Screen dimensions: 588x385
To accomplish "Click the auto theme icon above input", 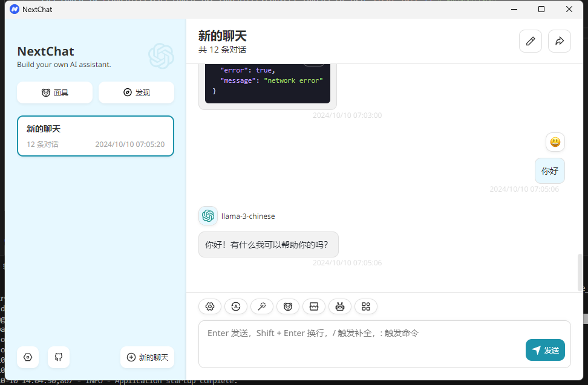I will [236, 306].
